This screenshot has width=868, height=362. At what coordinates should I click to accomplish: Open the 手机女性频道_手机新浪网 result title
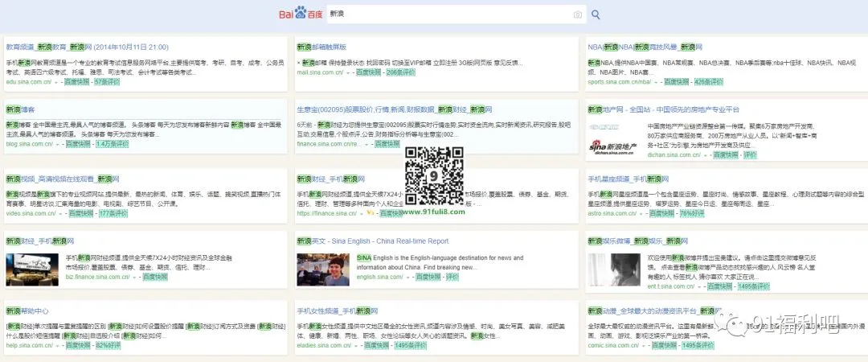(x=337, y=311)
